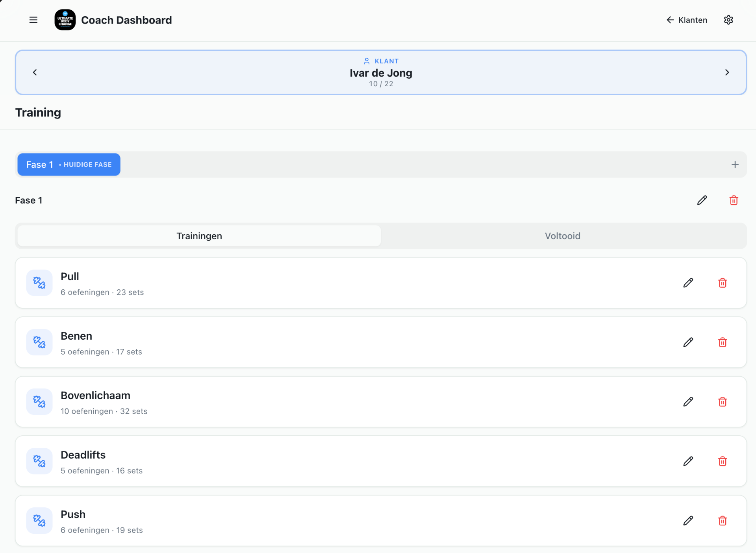This screenshot has height=553, width=756.
Task: Edit the Push training
Action: click(688, 521)
